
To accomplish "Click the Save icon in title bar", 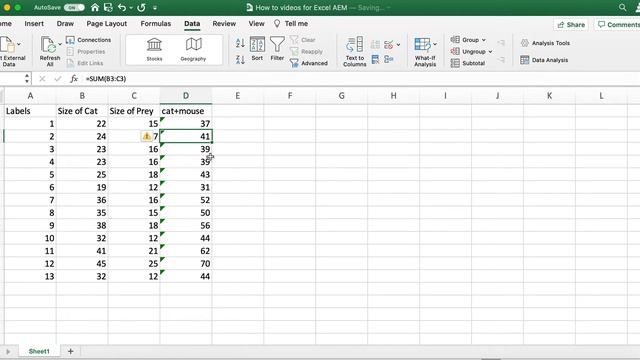I will (x=108, y=7).
